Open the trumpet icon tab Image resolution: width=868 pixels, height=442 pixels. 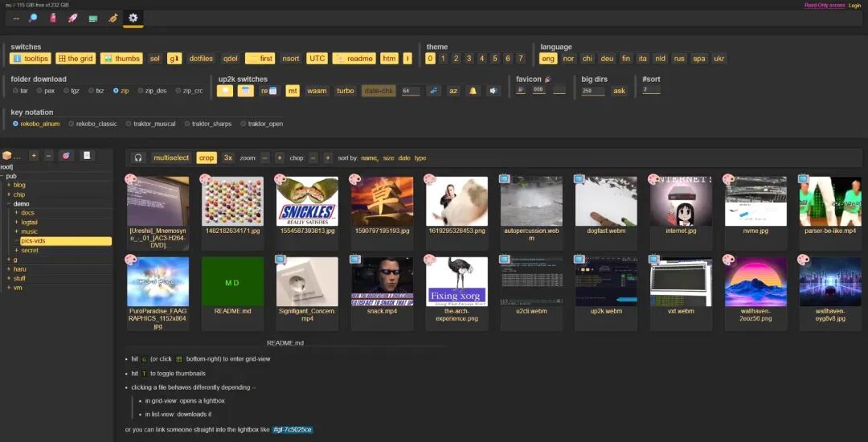113,18
